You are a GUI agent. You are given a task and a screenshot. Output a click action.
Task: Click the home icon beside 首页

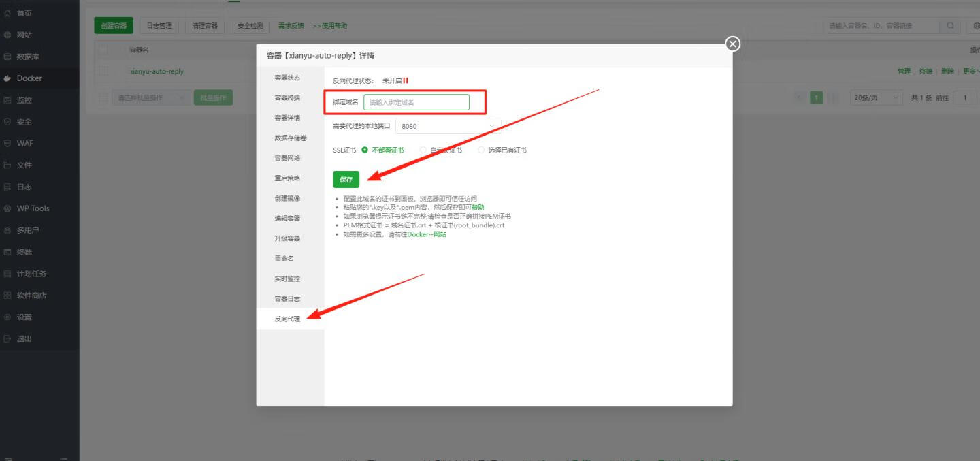coord(7,13)
